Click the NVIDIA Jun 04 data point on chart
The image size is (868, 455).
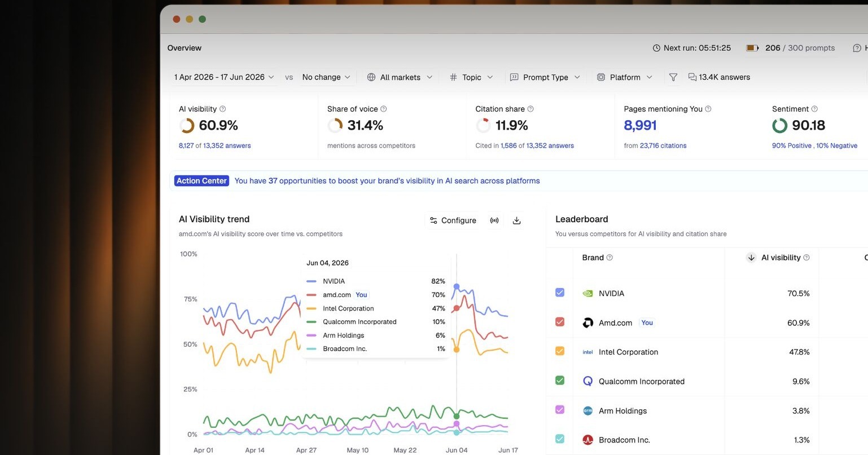[457, 286]
